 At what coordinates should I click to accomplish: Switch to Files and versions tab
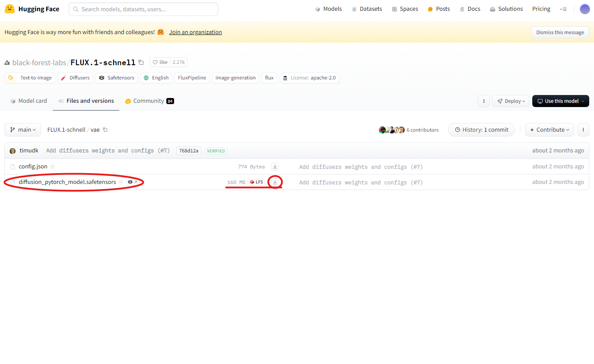click(x=86, y=101)
